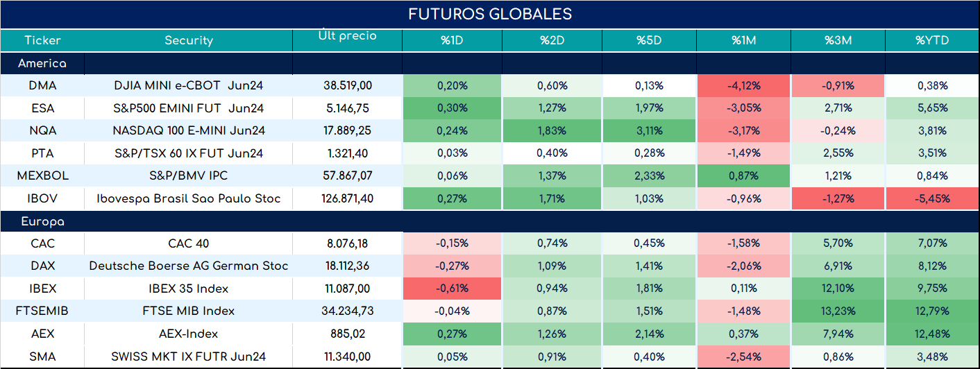Screen dimensions: 980x369
Task: Select the NASDAQ price cell 17.889,25
Action: (x=347, y=130)
